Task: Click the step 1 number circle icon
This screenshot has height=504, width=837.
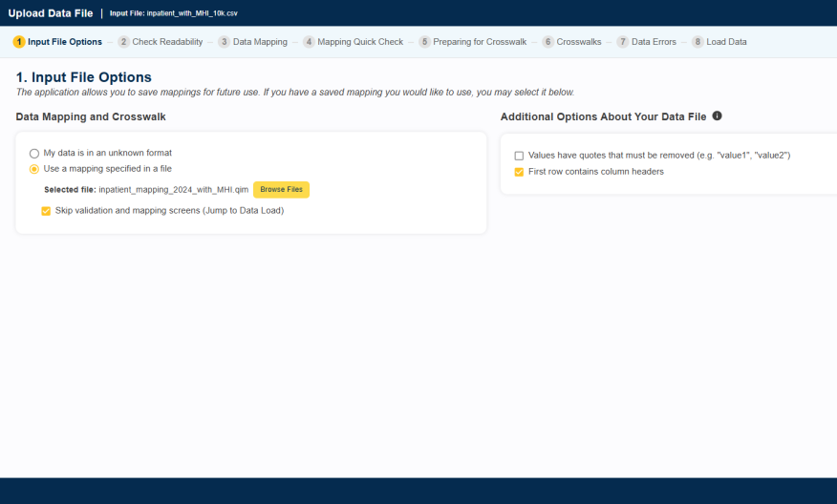Action: [19, 42]
